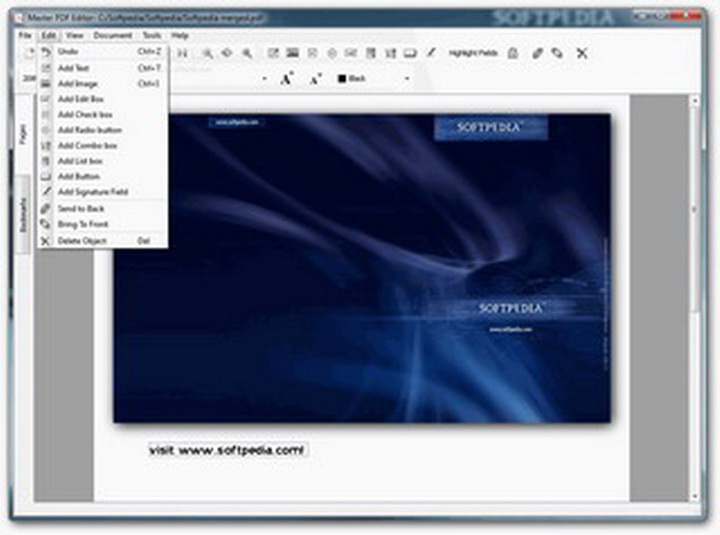Open the Help menu
This screenshot has height=535, width=720.
(180, 35)
